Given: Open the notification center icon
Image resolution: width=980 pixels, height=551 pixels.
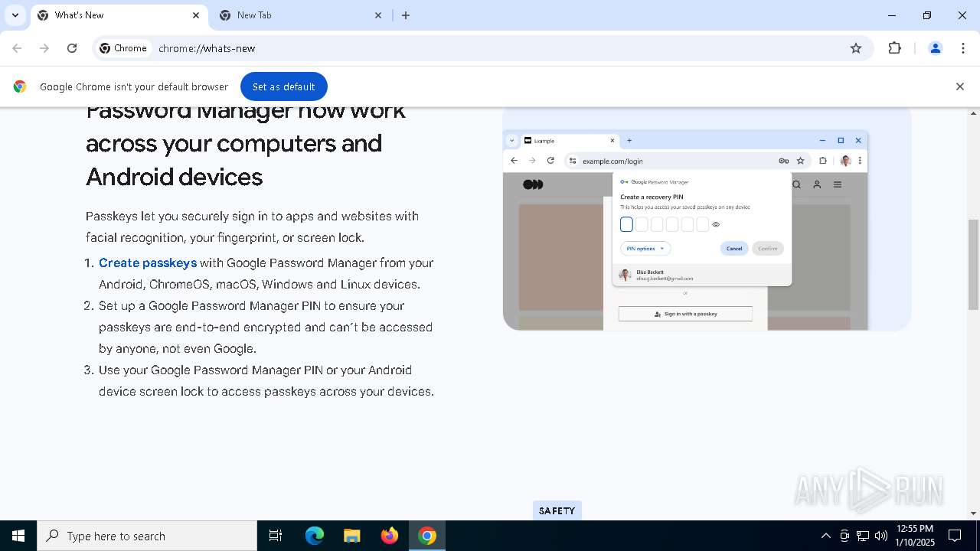Looking at the screenshot, I should [x=955, y=536].
